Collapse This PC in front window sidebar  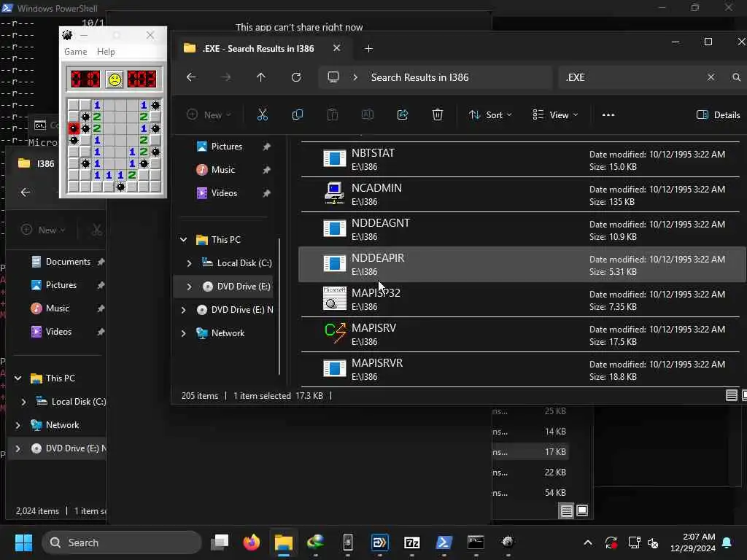pos(183,239)
